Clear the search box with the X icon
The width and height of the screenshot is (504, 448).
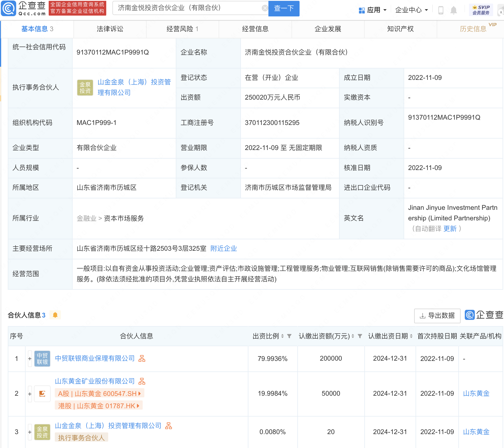[265, 8]
